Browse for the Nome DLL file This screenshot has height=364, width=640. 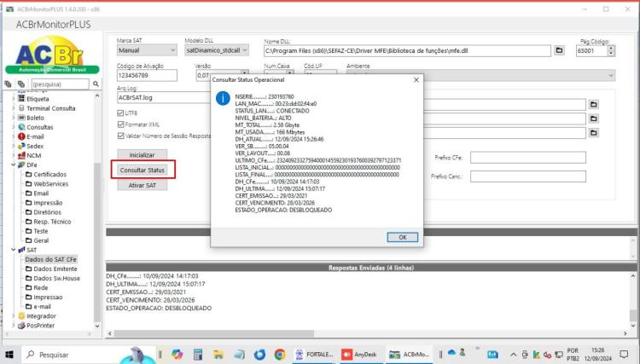559,50
